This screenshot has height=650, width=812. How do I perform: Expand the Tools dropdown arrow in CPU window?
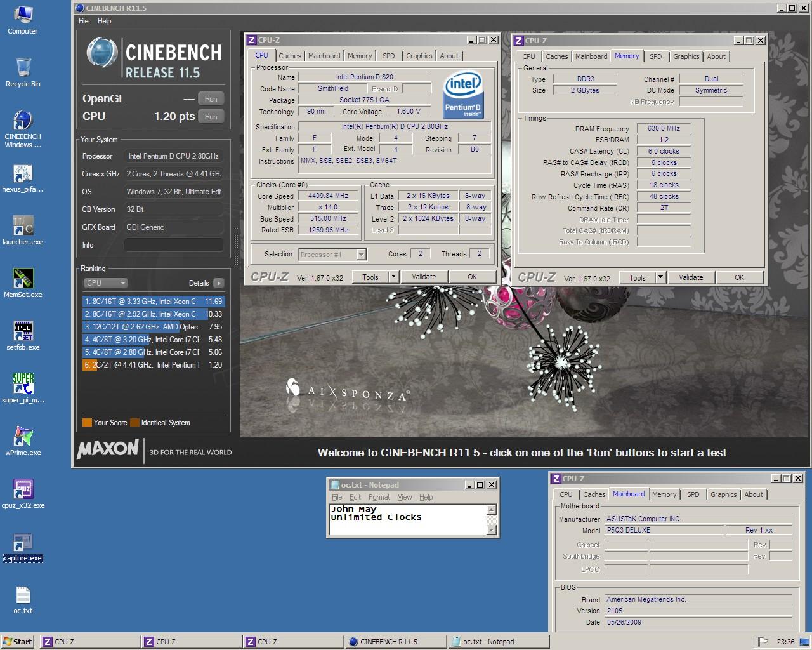point(393,277)
